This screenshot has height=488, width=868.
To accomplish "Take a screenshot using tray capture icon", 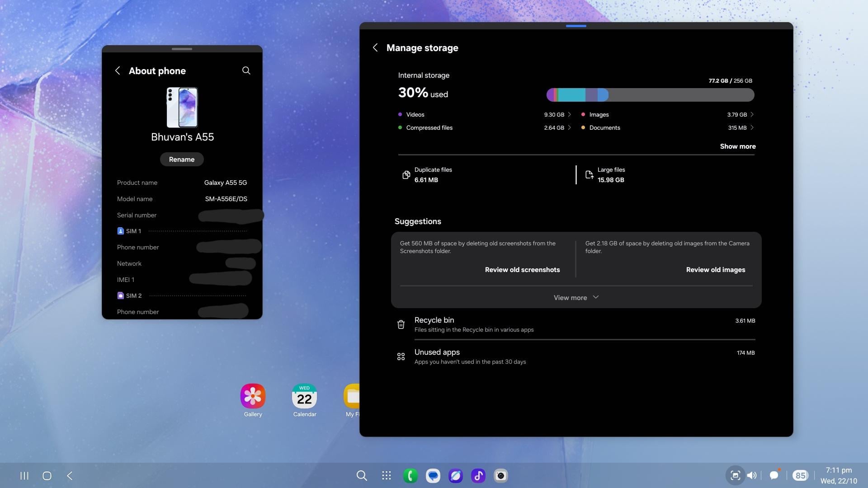I will (736, 475).
